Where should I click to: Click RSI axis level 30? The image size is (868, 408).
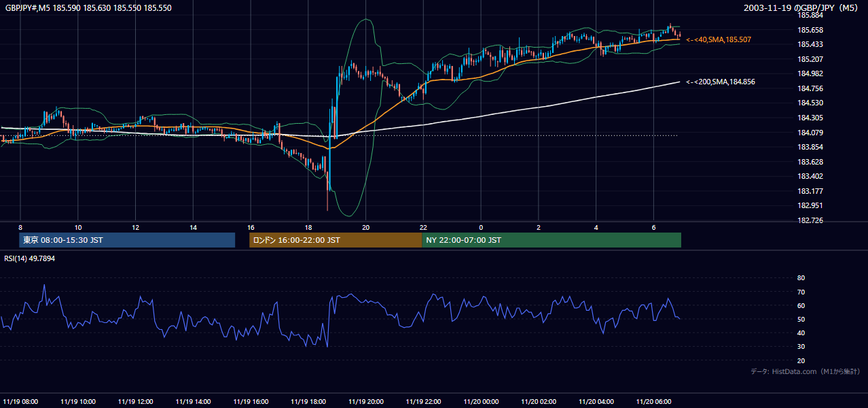(801, 347)
